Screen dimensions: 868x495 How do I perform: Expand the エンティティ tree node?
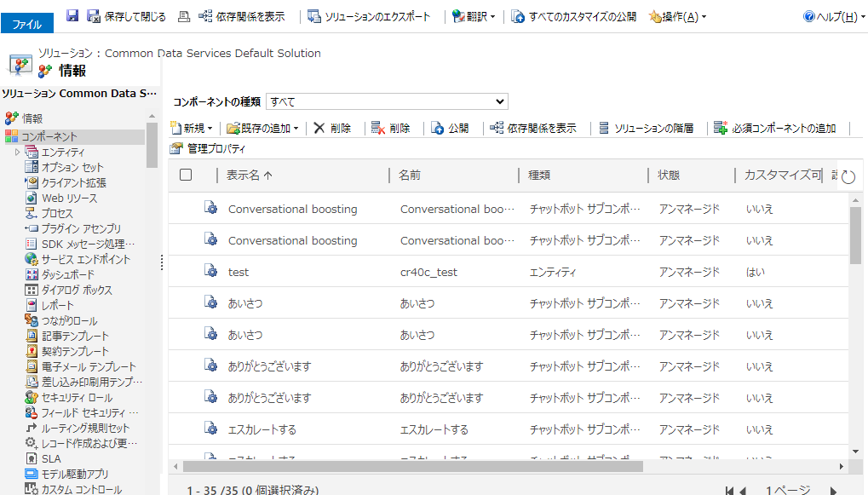[17, 152]
